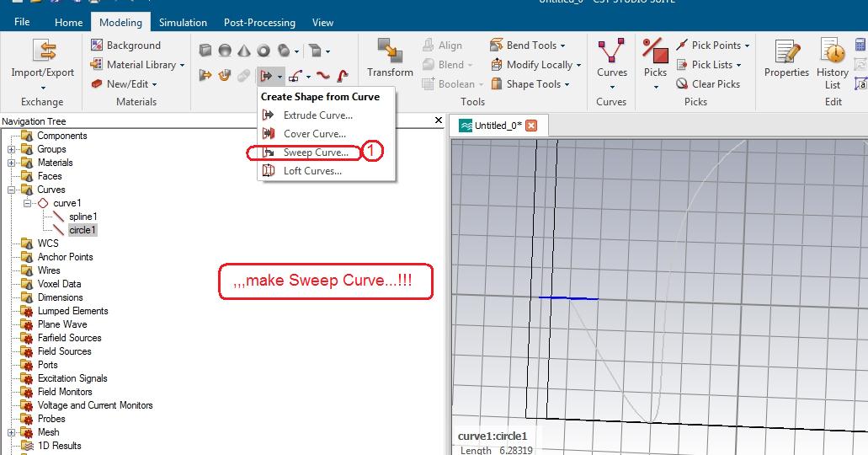The height and width of the screenshot is (455, 868).
Task: Create a Cone shape
Action: [243, 51]
